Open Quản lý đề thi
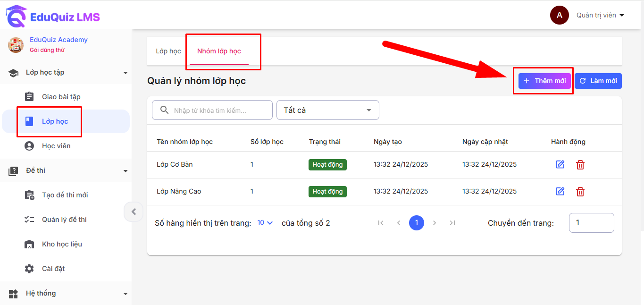The width and height of the screenshot is (644, 305). 66,220
